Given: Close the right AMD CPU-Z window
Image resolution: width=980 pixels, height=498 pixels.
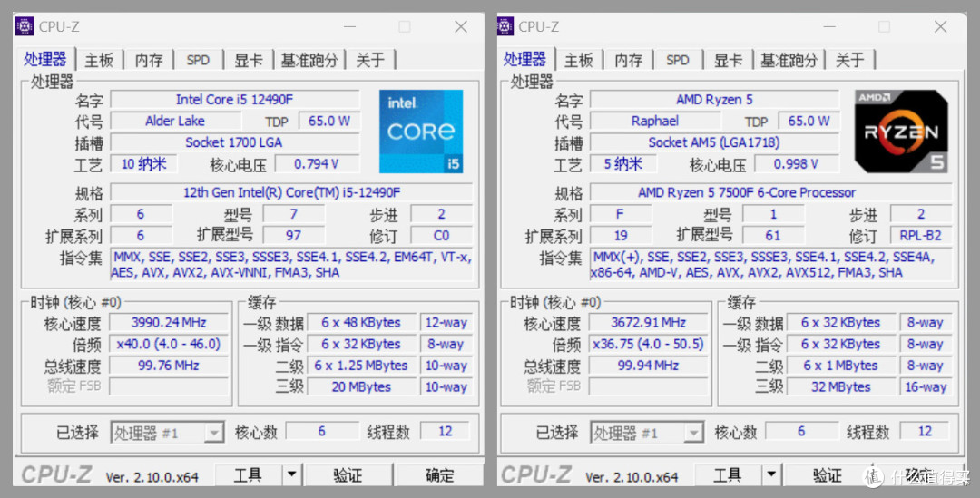Looking at the screenshot, I should pyautogui.click(x=941, y=27).
